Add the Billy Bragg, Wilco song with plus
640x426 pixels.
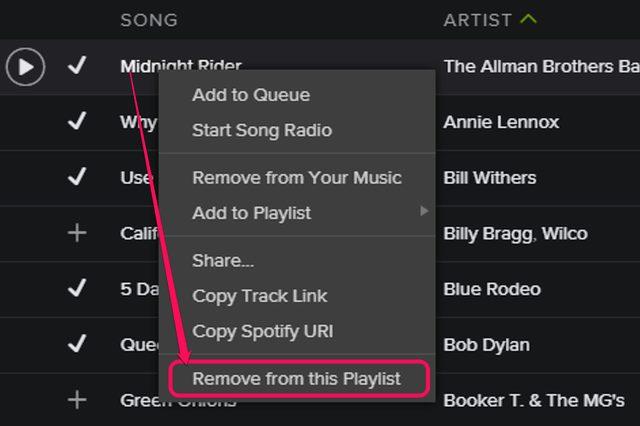pyautogui.click(x=77, y=233)
